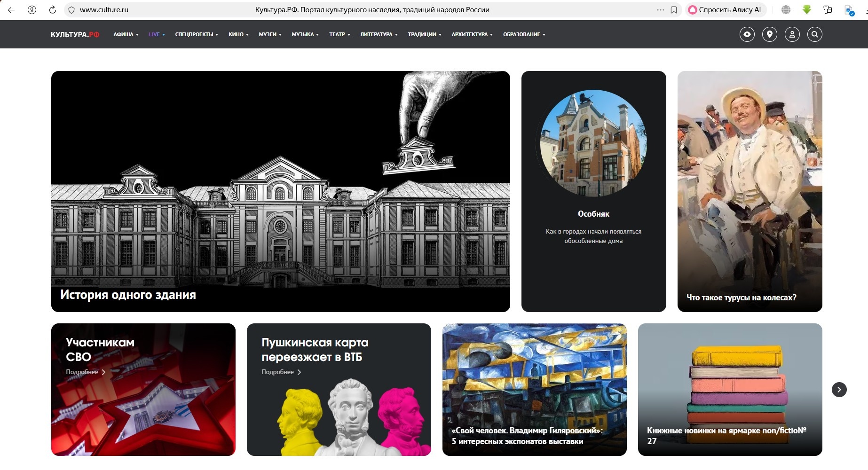Bookmark the page with the bookmark icon
Viewport: 868px width, 470px height.
tap(674, 10)
